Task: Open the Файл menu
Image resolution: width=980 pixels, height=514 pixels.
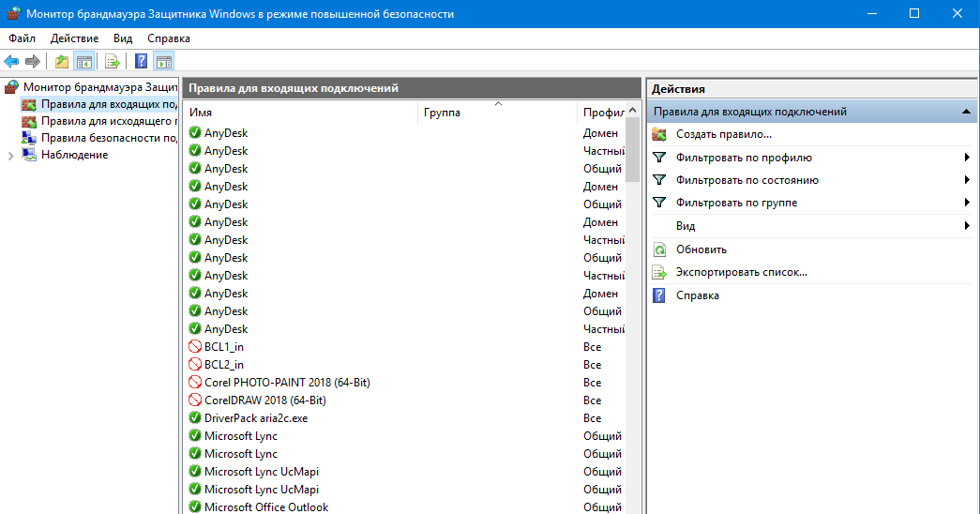Action: 22,38
